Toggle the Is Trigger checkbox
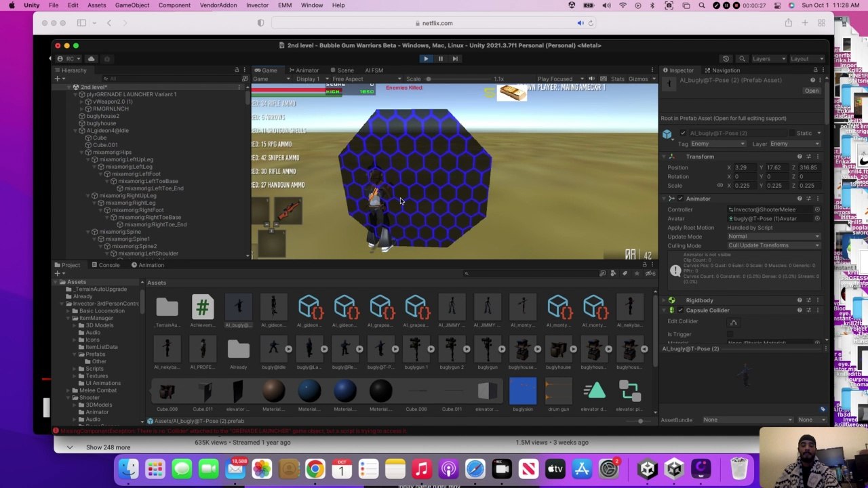This screenshot has height=488, width=868. pyautogui.click(x=730, y=334)
